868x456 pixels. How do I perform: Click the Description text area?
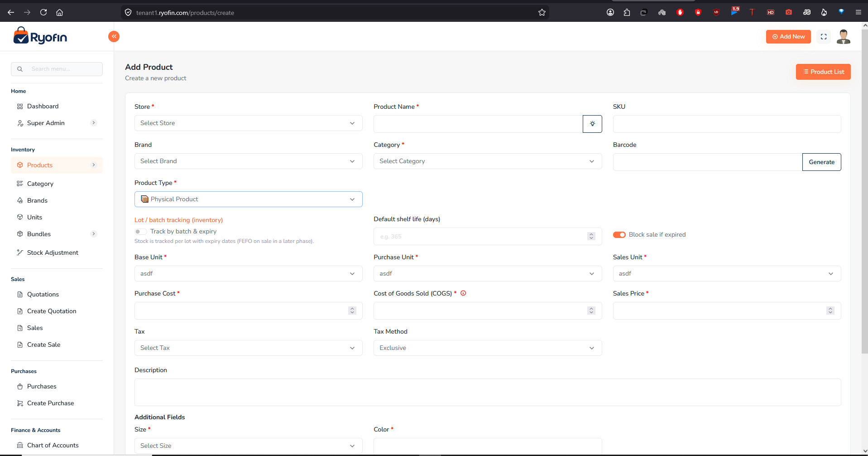pos(488,392)
